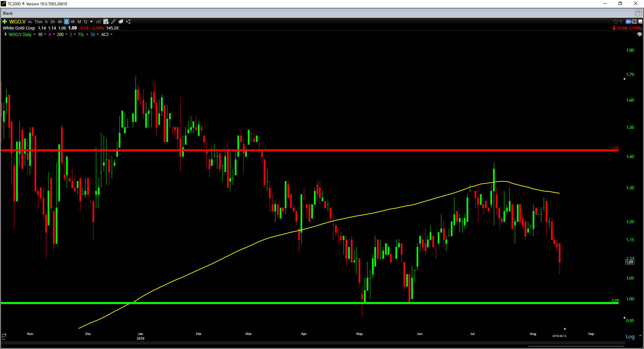Click the 145.2K volume value
The image size is (644, 349).
[113, 28]
